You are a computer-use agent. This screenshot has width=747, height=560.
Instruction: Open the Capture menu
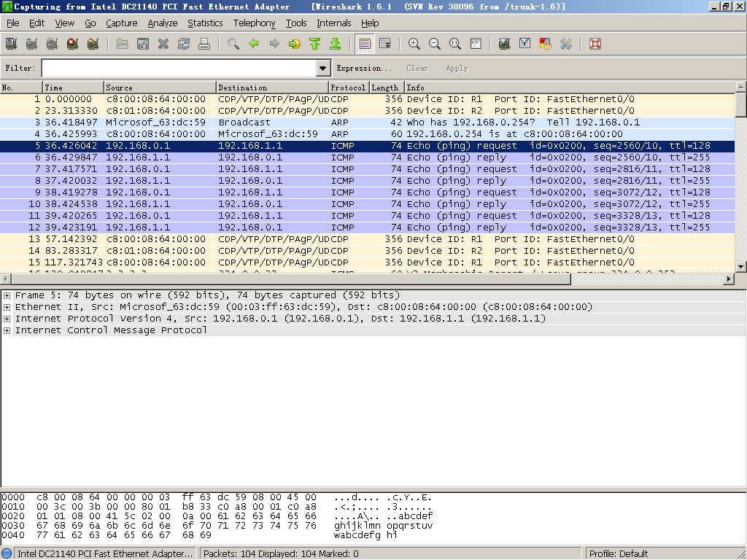point(122,23)
